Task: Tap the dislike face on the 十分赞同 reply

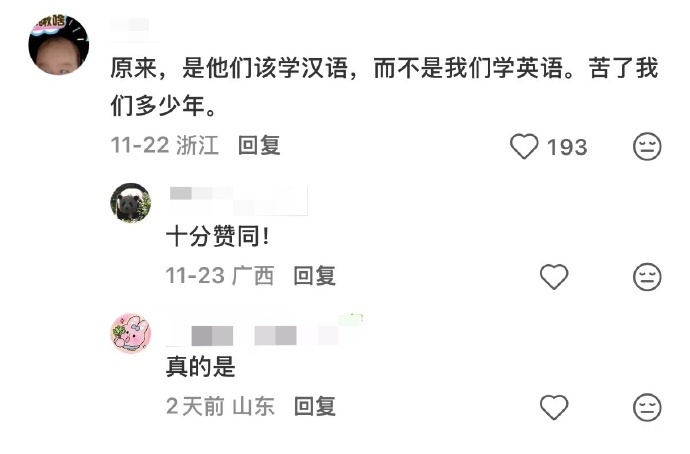Action: click(647, 277)
